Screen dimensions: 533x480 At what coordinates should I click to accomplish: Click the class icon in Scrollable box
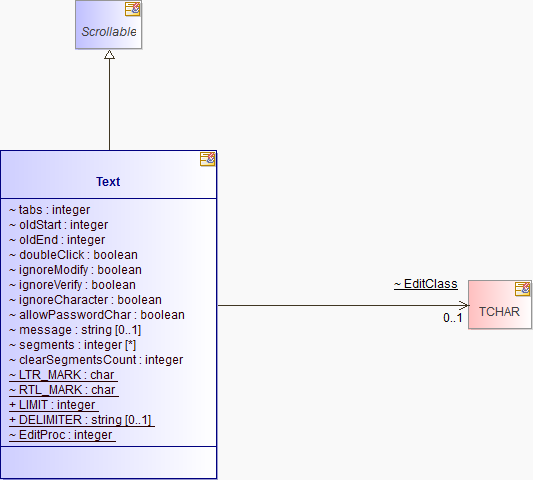coord(133,9)
